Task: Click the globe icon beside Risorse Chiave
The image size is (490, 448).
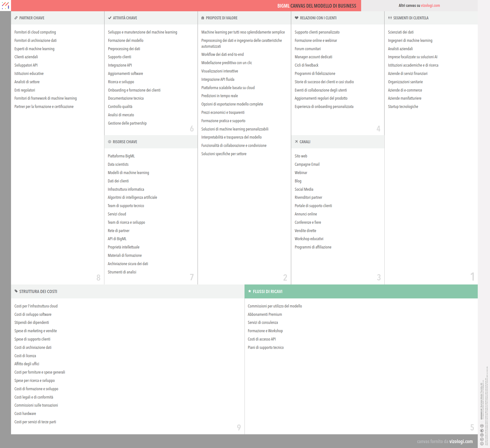Action: (x=110, y=142)
